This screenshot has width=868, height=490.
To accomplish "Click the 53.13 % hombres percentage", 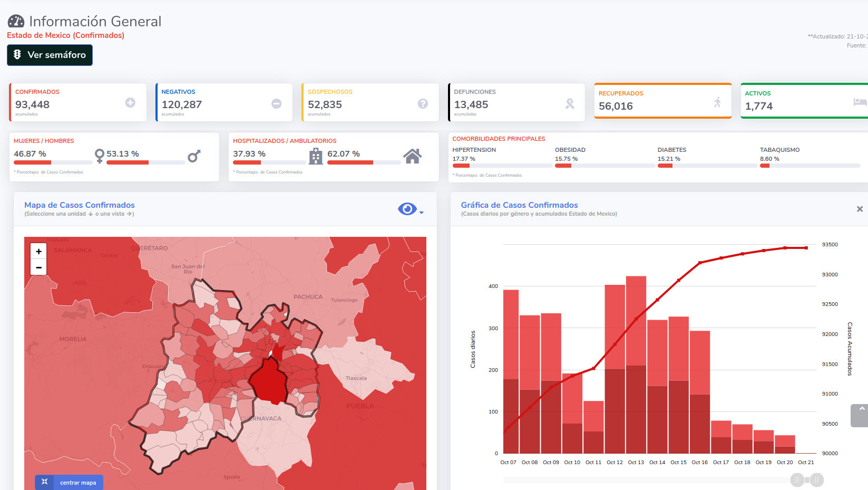I will pyautogui.click(x=123, y=154).
